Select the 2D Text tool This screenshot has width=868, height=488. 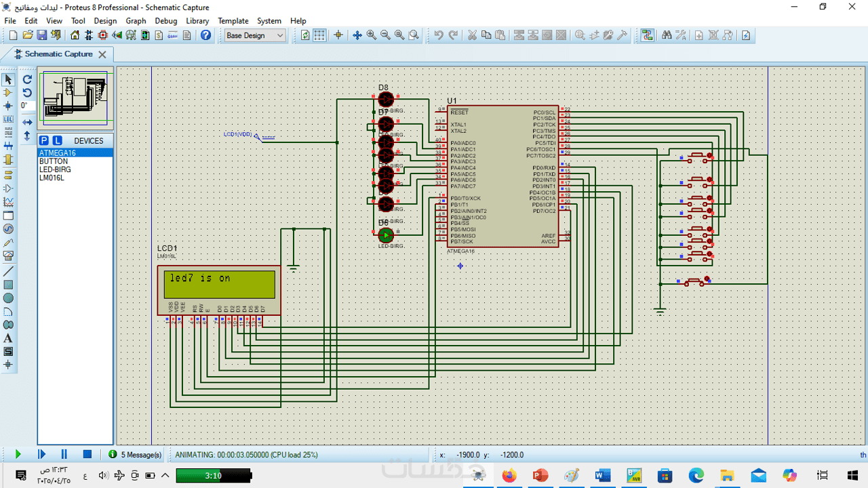point(8,338)
